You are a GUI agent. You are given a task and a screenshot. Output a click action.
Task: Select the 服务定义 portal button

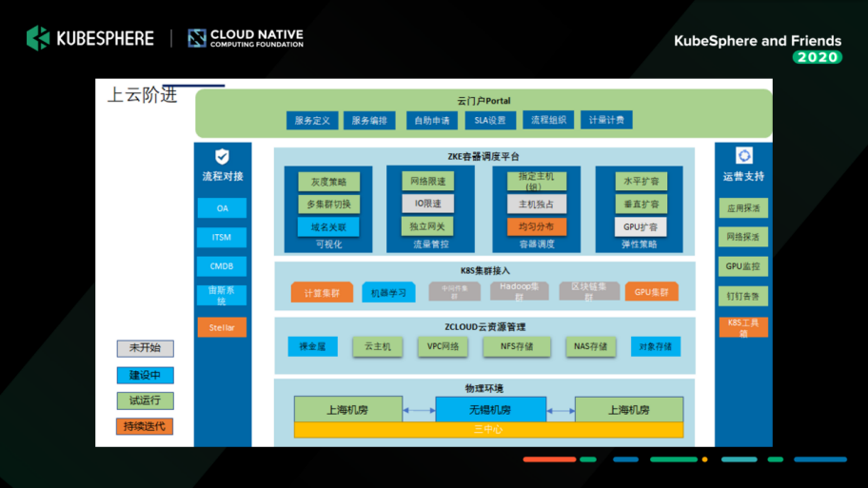312,121
